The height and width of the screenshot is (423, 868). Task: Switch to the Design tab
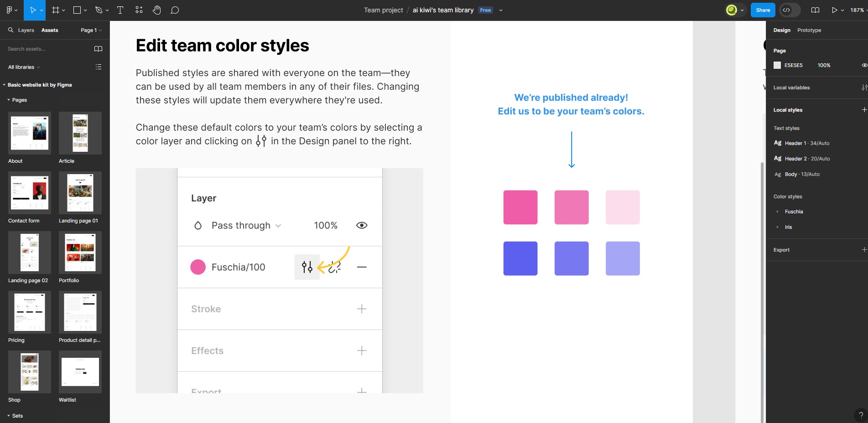click(782, 30)
